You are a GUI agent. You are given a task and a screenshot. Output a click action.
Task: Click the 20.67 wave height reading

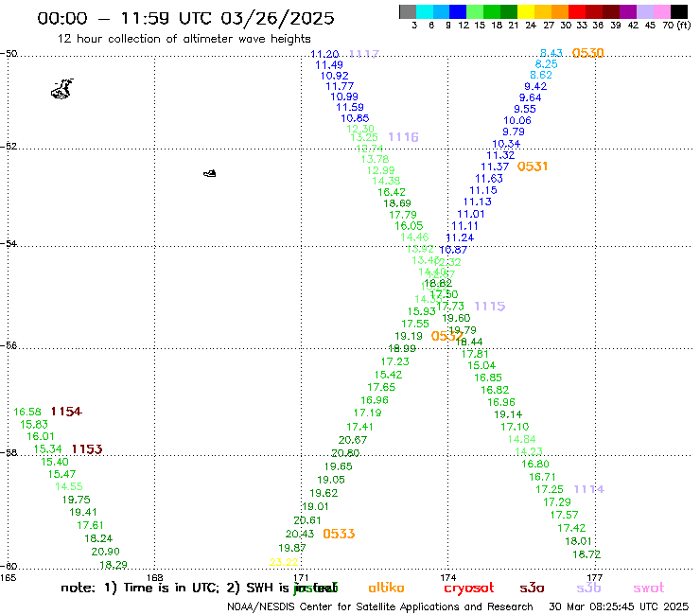353,440
